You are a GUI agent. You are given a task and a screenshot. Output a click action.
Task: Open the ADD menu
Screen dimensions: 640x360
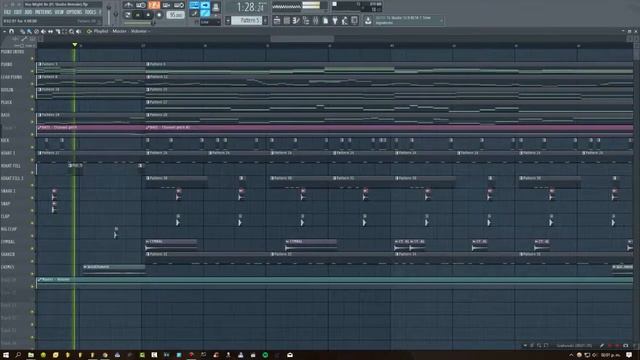click(28, 12)
